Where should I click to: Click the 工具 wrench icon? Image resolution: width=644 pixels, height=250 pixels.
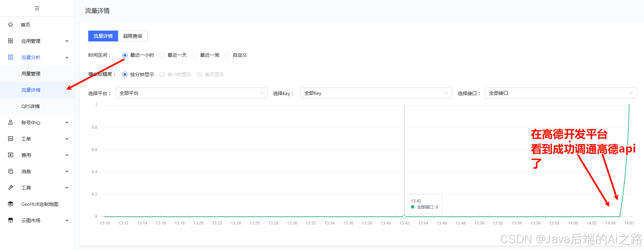tap(11, 187)
